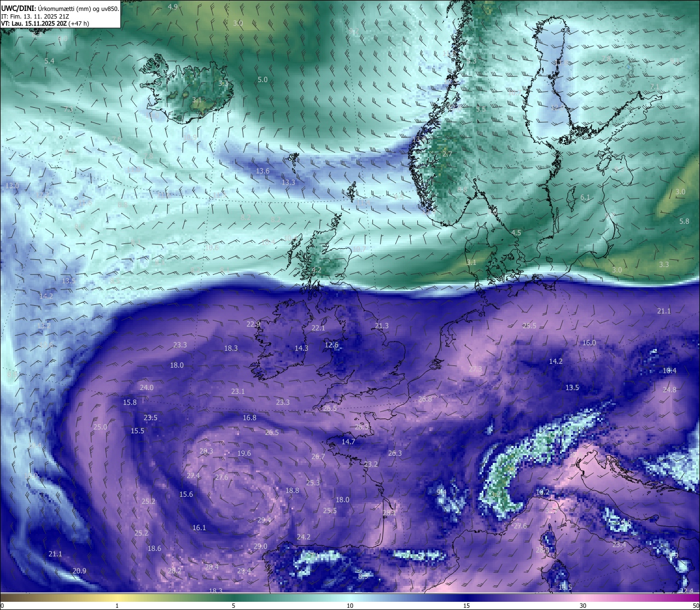This screenshot has width=700, height=610.
Task: Click the 28.2 value near the bottom
Action: pos(174,571)
